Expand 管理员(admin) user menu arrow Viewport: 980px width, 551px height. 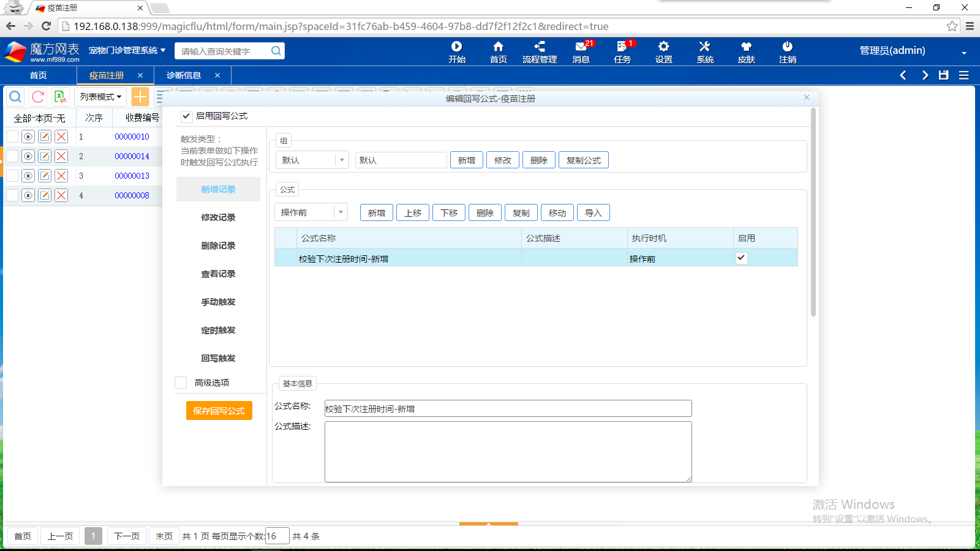click(964, 53)
